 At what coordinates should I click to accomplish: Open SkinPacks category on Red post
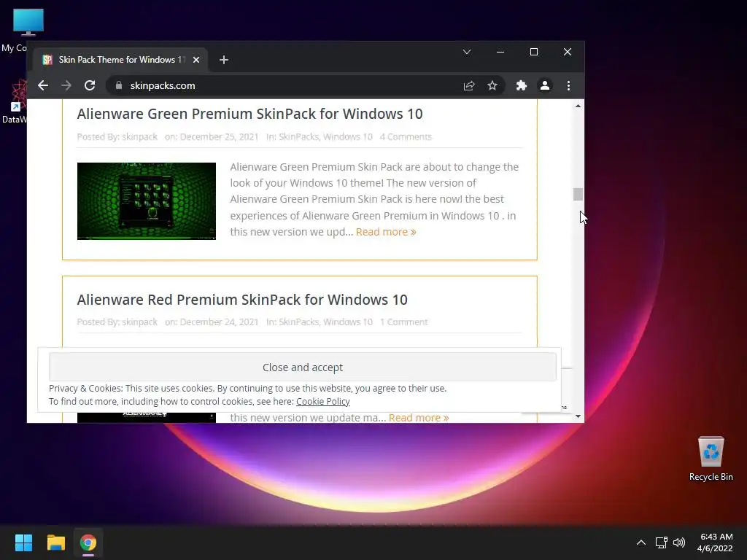pyautogui.click(x=298, y=322)
